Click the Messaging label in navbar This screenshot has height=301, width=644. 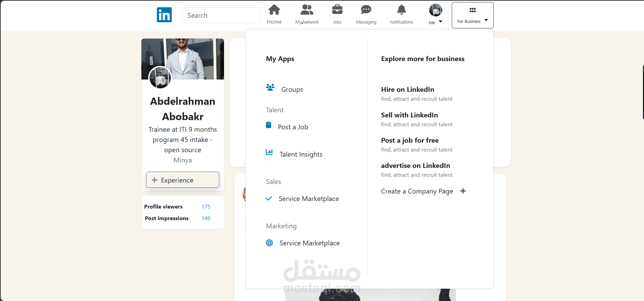pos(366,22)
